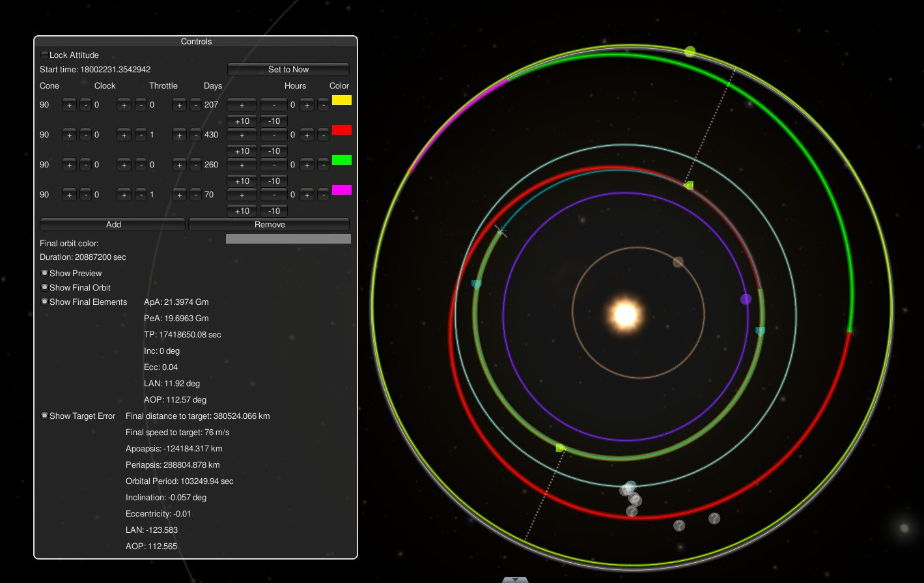Add one day to the 70-day row
The height and width of the screenshot is (583, 924).
(242, 195)
